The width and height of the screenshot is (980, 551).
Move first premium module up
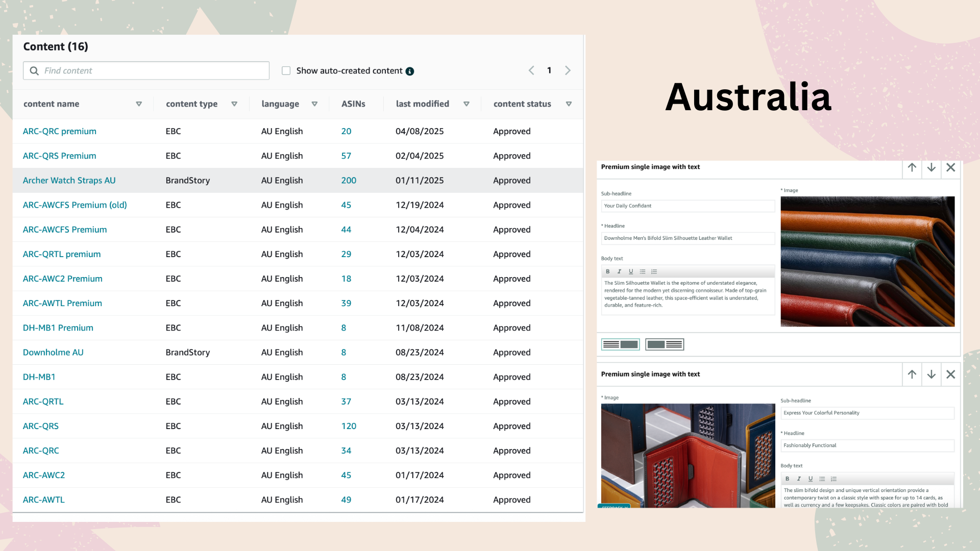pos(912,167)
